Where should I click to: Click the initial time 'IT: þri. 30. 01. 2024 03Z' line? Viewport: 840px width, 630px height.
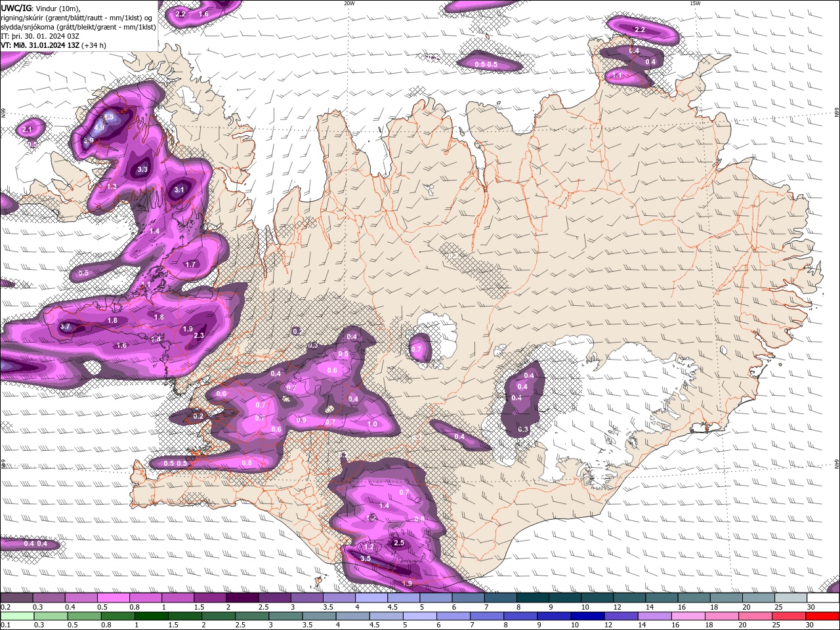point(41,36)
